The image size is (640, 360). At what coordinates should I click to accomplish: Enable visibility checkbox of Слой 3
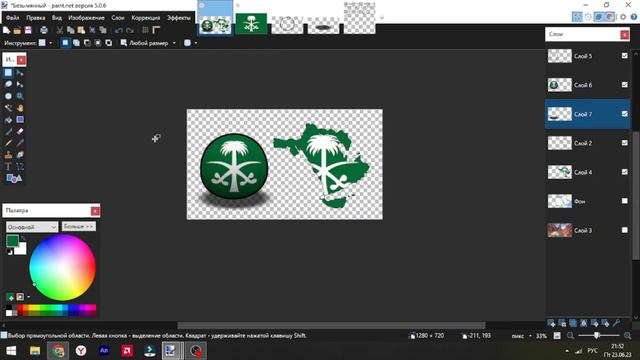click(624, 230)
